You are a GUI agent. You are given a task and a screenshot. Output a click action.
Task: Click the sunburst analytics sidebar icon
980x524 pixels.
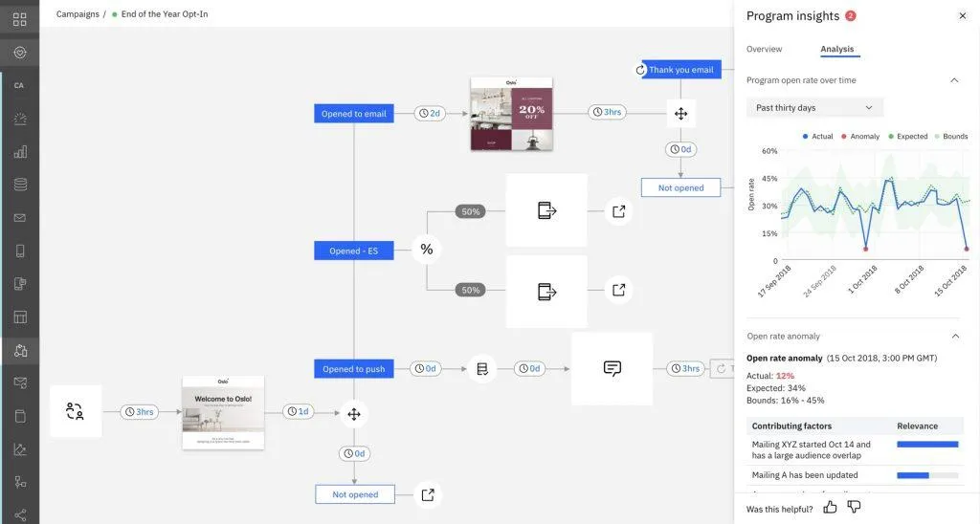[x=20, y=119]
